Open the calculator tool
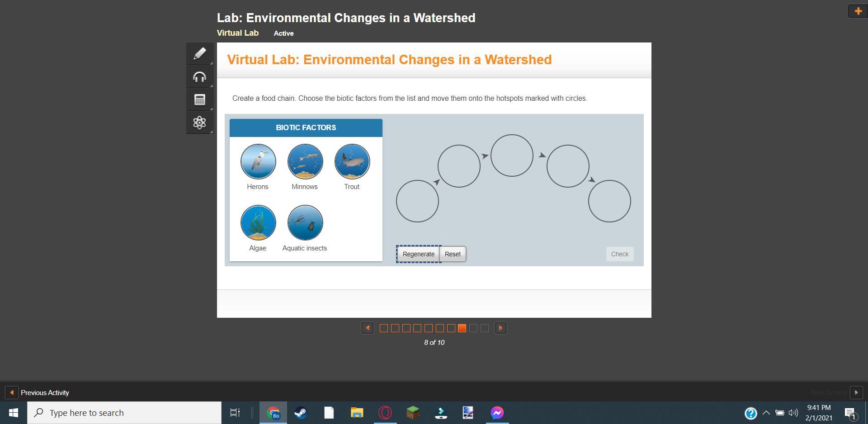868x424 pixels. pos(199,100)
